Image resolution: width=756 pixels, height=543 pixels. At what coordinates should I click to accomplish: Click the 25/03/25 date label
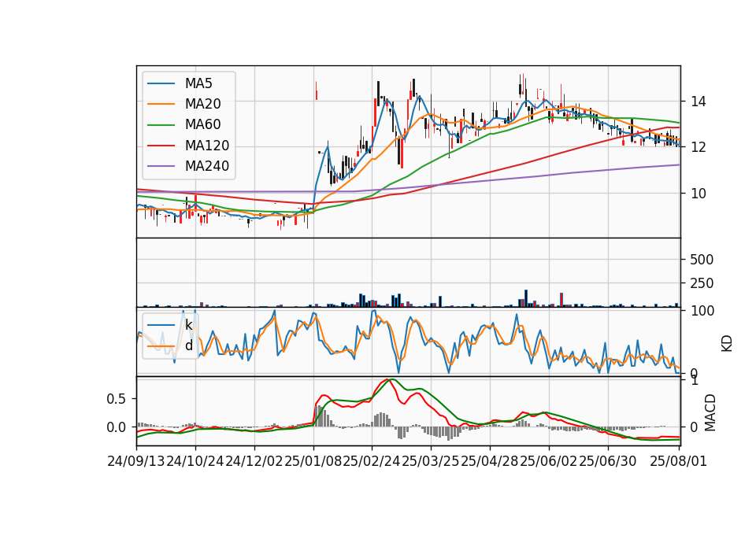click(x=431, y=461)
